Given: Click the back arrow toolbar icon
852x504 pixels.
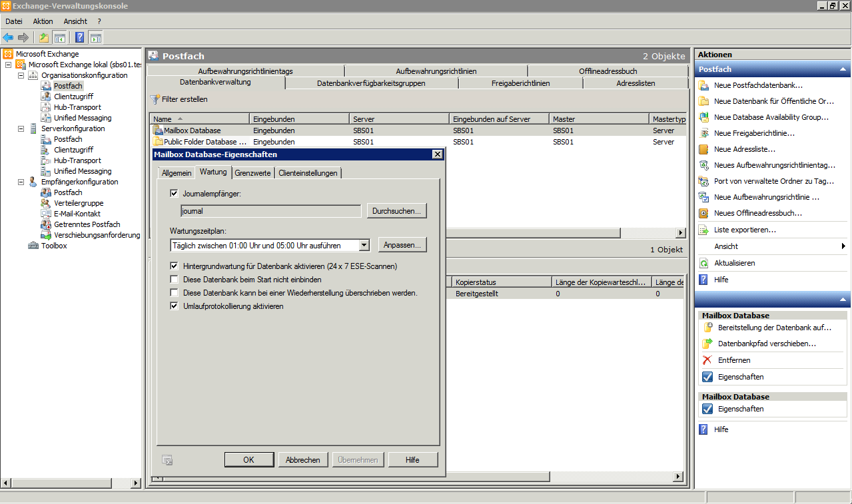Looking at the screenshot, I should (8, 37).
